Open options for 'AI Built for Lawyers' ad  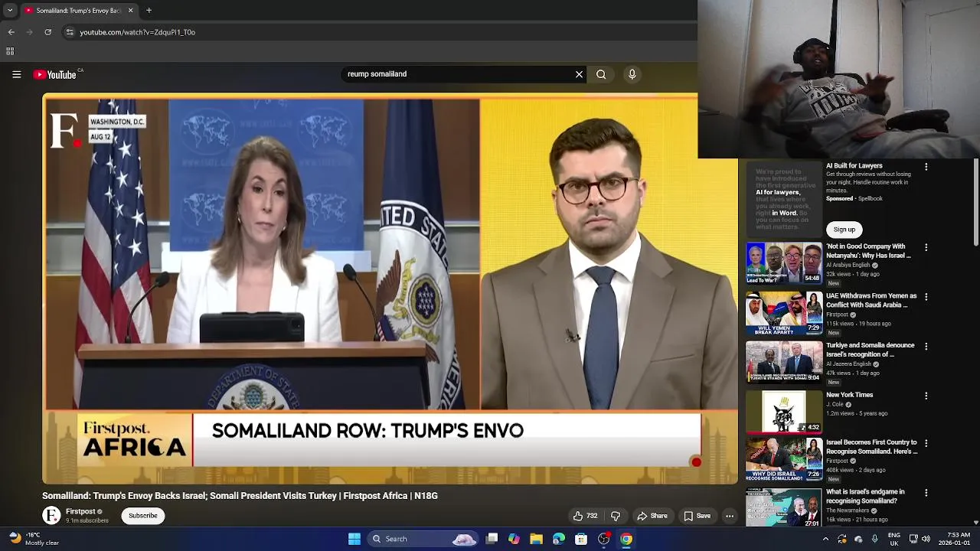tap(926, 167)
